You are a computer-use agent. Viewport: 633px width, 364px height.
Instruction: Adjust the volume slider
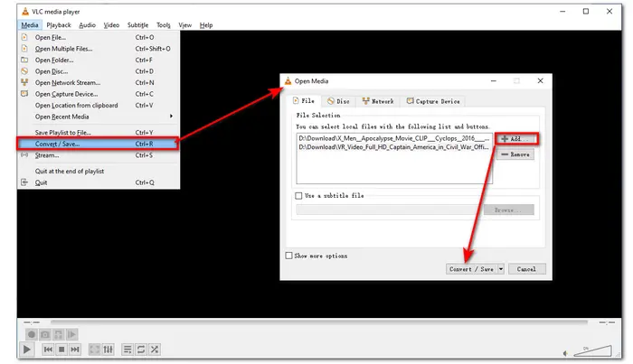pyautogui.click(x=592, y=351)
